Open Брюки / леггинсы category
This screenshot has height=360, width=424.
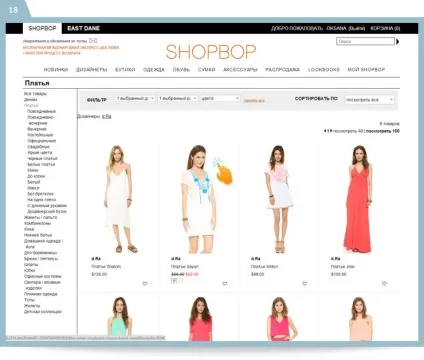41,259
